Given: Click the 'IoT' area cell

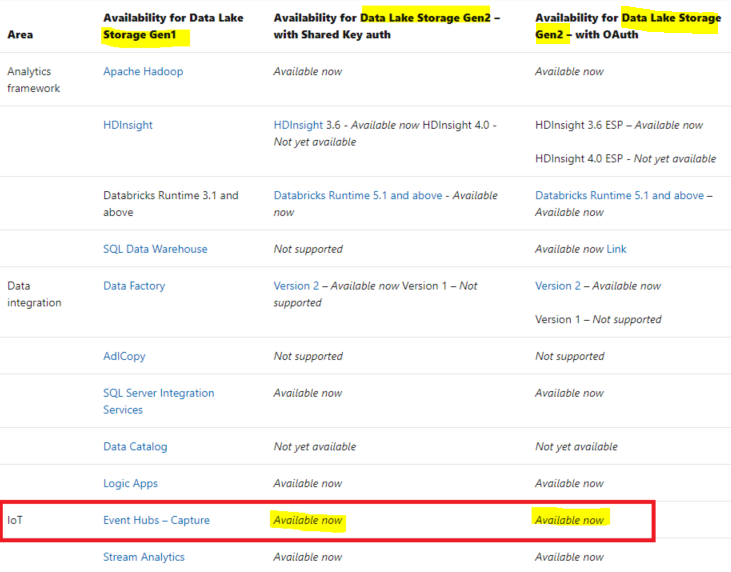Looking at the screenshot, I should 15,520.
